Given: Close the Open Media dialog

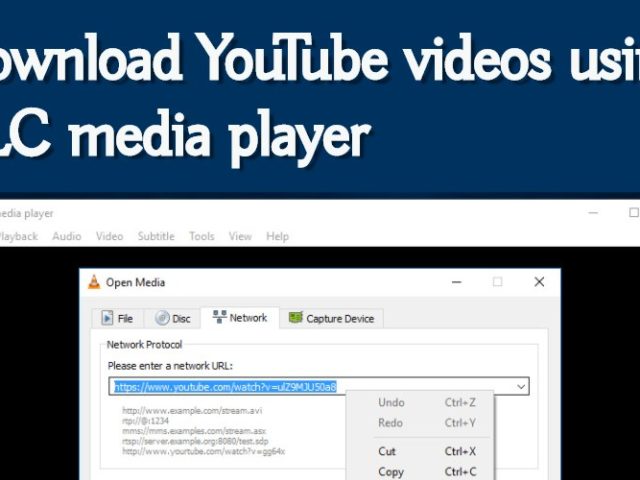Looking at the screenshot, I should click(539, 282).
